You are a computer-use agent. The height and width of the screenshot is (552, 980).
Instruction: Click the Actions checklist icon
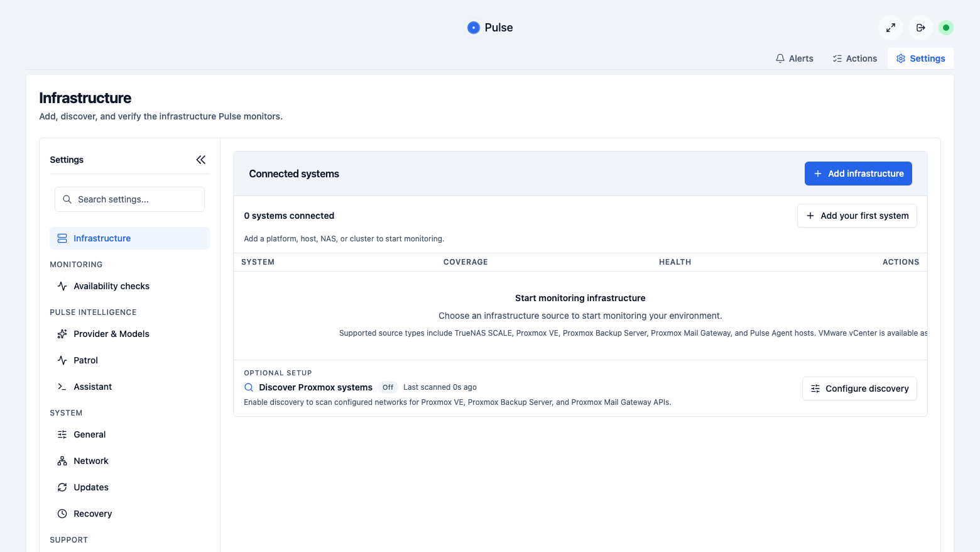[837, 58]
